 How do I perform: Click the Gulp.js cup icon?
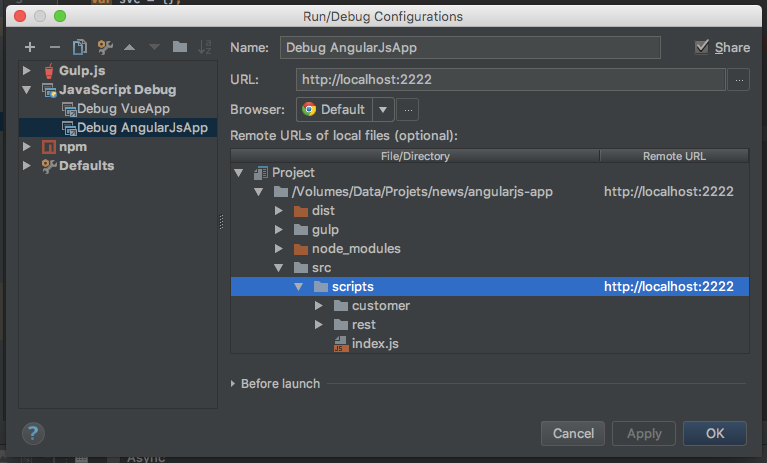point(49,71)
